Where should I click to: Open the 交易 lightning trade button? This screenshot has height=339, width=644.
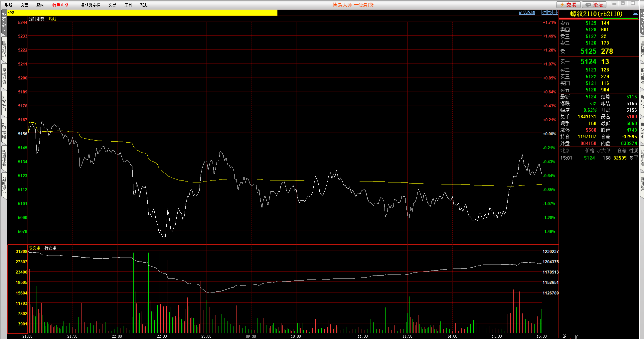[x=568, y=5]
